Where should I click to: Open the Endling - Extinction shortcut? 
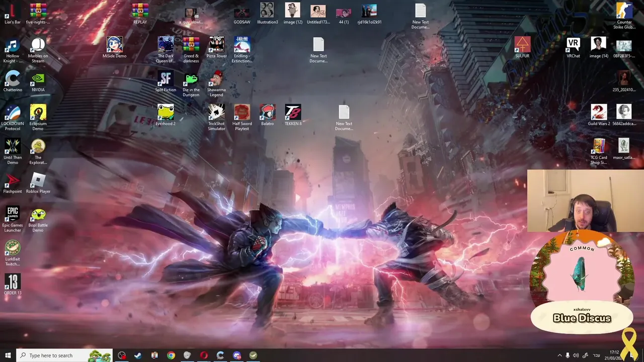pyautogui.click(x=242, y=50)
